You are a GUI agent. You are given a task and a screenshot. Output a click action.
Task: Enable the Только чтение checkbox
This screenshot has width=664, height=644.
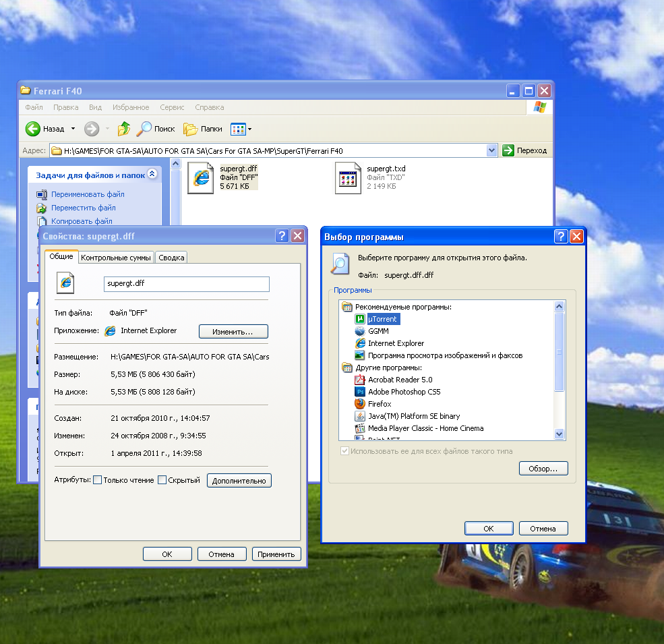point(97,480)
